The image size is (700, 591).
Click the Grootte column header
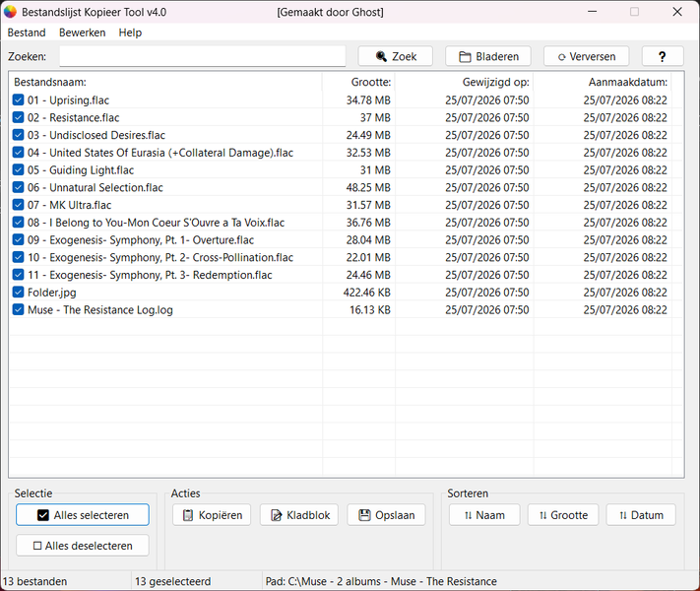(359, 82)
